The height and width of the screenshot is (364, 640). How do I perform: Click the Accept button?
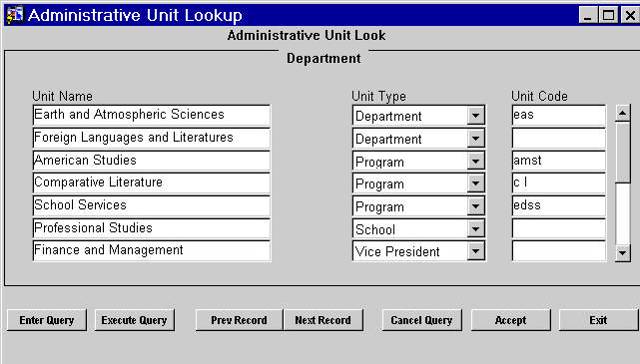point(510,320)
